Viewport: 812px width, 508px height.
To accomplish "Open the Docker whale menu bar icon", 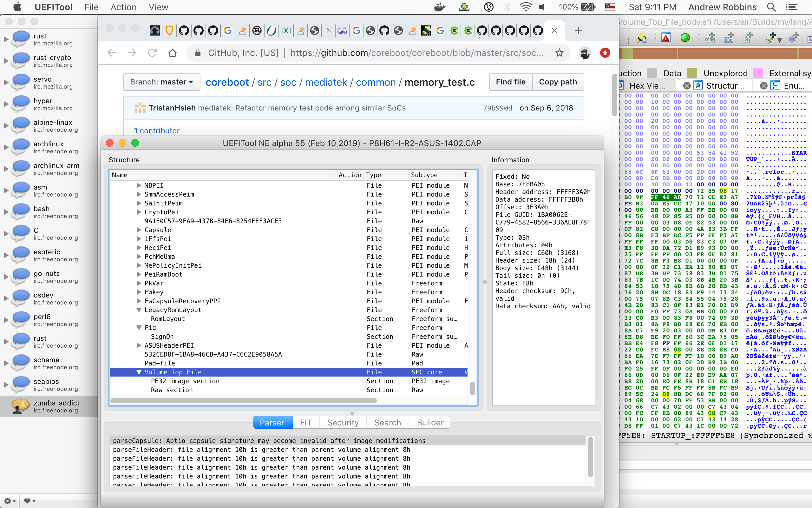I will (440, 7).
